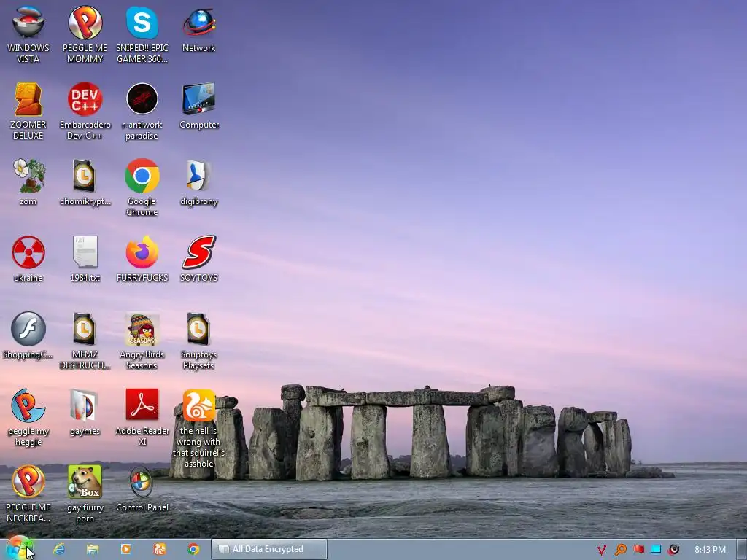Open the WINDOWS VISTA desktop icon

point(28,34)
